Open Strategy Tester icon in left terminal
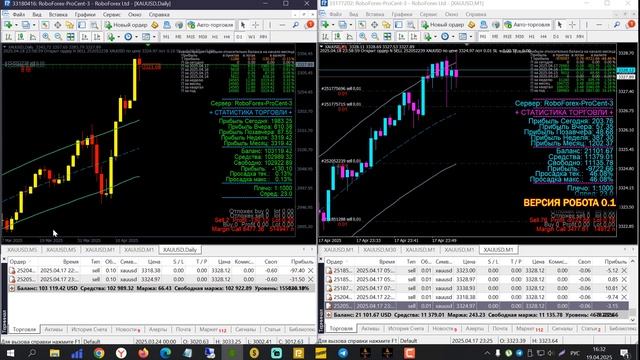The height and width of the screenshot is (360, 640). [x=94, y=25]
